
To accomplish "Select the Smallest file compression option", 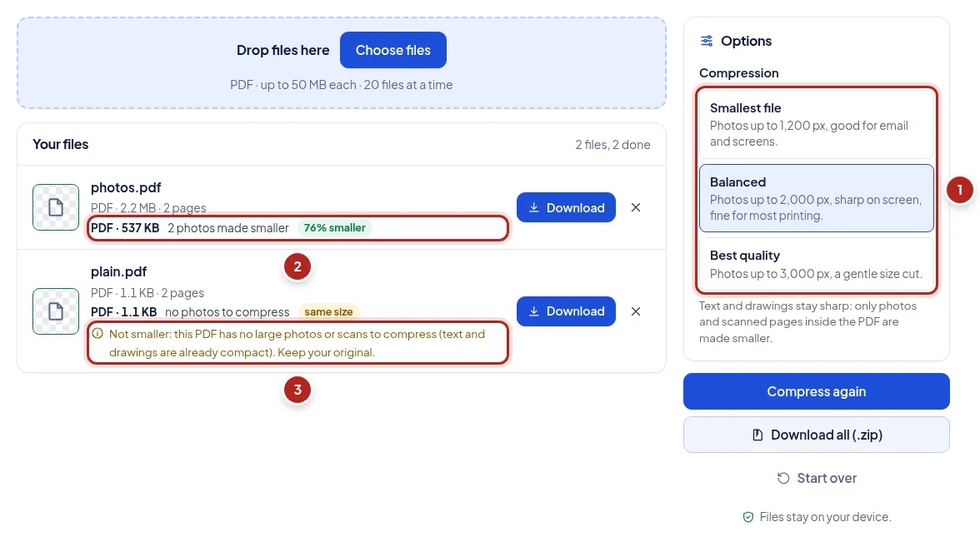I will 817,124.
